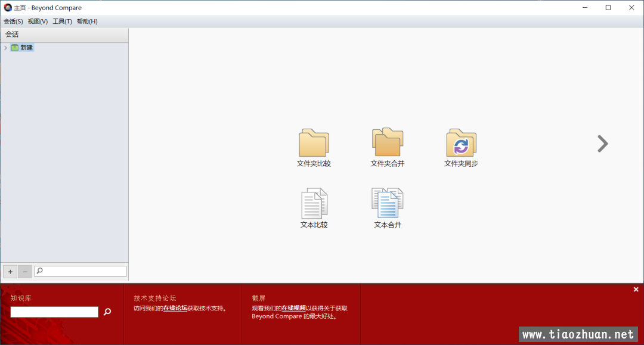Open the 视图(V) menu
The width and height of the screenshot is (644, 345).
[x=38, y=21]
